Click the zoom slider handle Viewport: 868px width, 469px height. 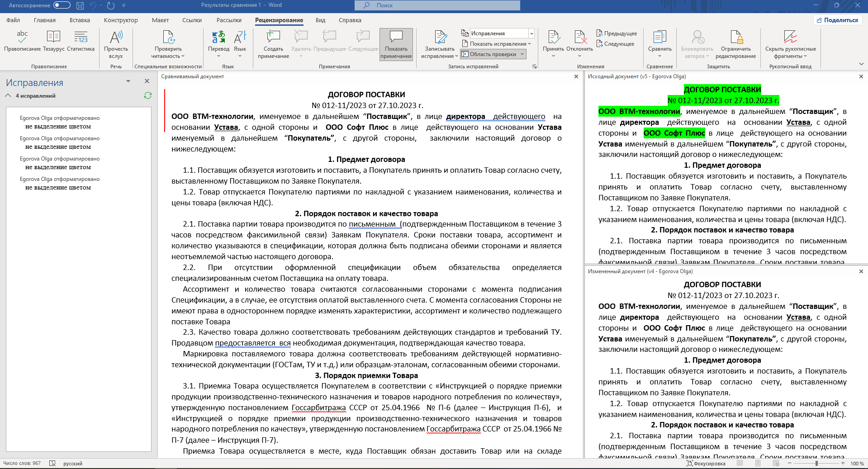[x=816, y=463]
